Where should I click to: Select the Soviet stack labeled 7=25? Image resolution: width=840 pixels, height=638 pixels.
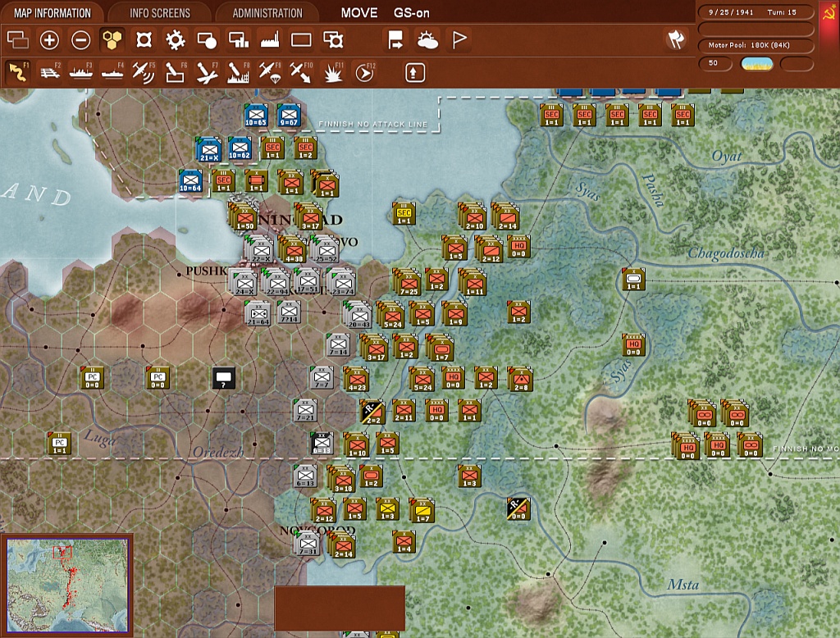[x=408, y=282]
